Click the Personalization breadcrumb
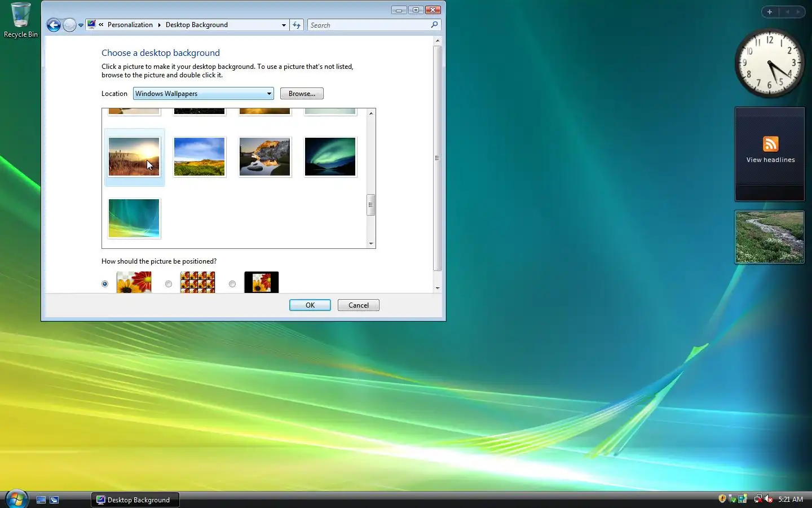The width and height of the screenshot is (812, 508). click(x=130, y=25)
